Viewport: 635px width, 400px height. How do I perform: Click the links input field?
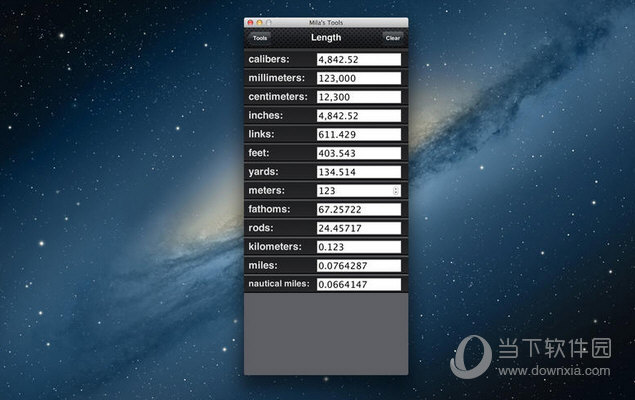(359, 134)
